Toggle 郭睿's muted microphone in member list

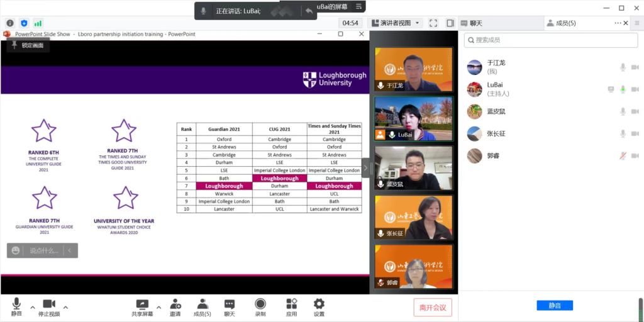click(x=623, y=156)
